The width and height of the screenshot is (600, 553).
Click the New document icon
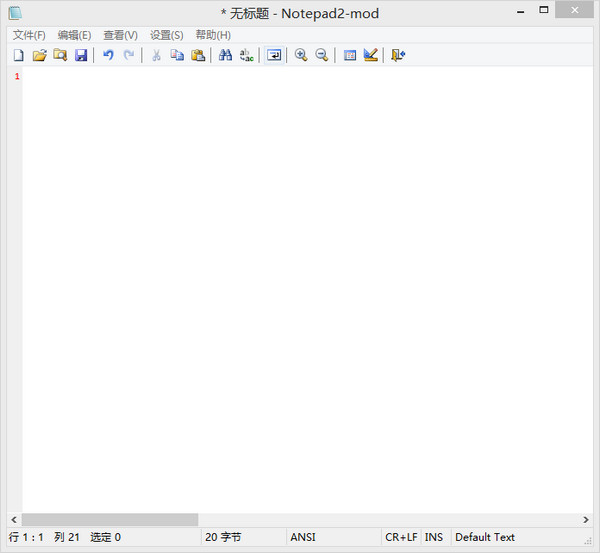[x=18, y=55]
